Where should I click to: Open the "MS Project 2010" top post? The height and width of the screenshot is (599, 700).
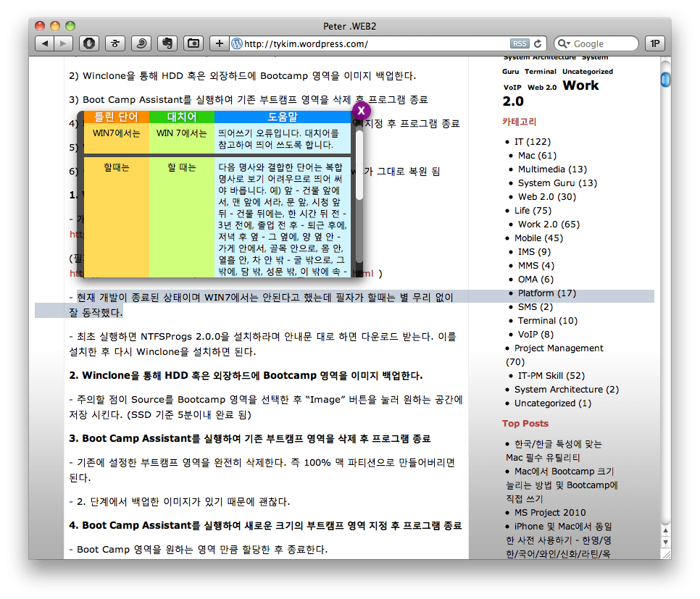click(x=549, y=512)
